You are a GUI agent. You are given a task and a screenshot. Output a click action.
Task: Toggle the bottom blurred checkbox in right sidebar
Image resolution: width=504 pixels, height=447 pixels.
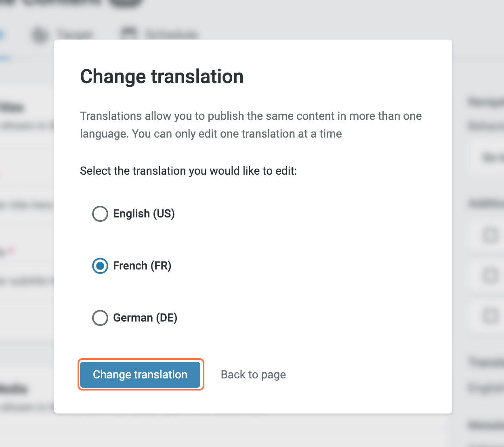[x=491, y=315]
